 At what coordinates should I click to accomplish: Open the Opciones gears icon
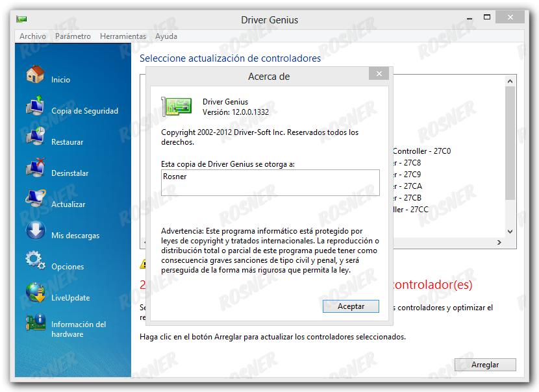click(36, 261)
